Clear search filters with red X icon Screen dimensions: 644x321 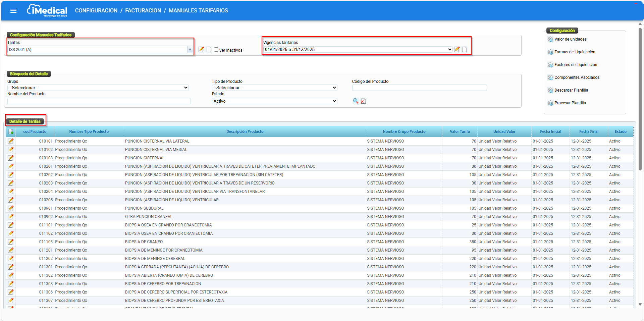pos(363,101)
